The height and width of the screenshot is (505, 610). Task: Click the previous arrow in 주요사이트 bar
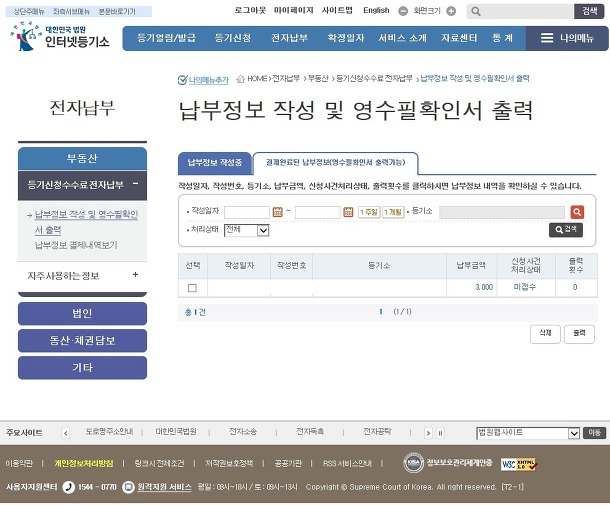(66, 433)
